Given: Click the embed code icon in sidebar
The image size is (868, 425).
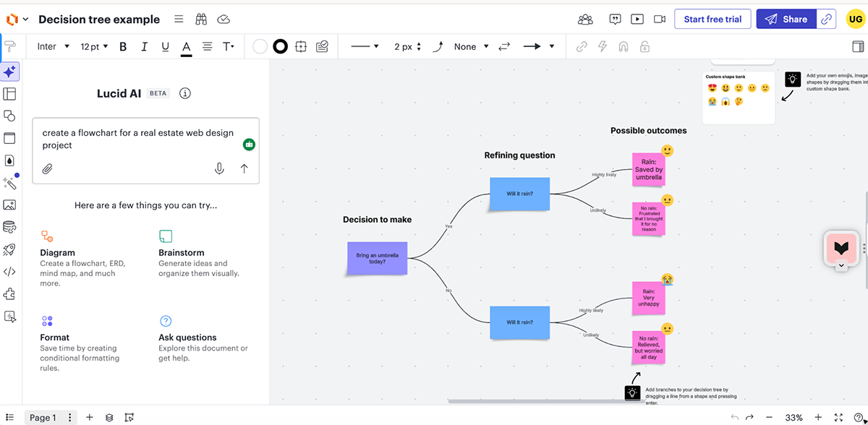Looking at the screenshot, I should (10, 271).
